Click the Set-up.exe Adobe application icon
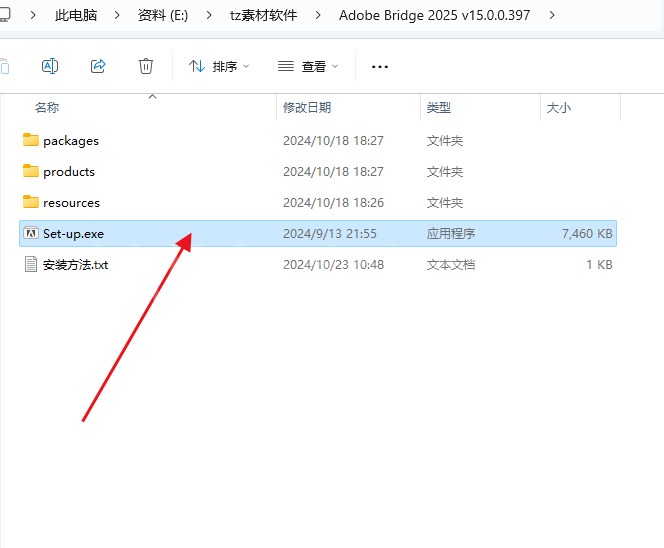Image resolution: width=664 pixels, height=548 pixels. point(30,233)
